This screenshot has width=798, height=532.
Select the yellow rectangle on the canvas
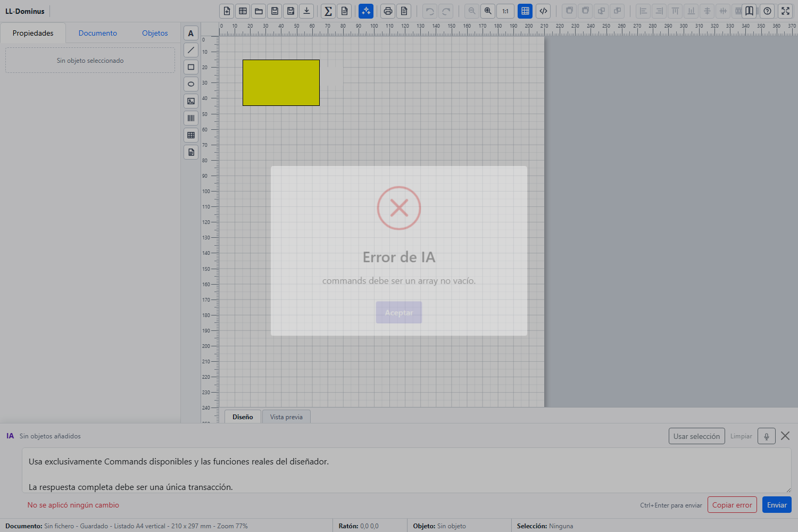click(281, 82)
